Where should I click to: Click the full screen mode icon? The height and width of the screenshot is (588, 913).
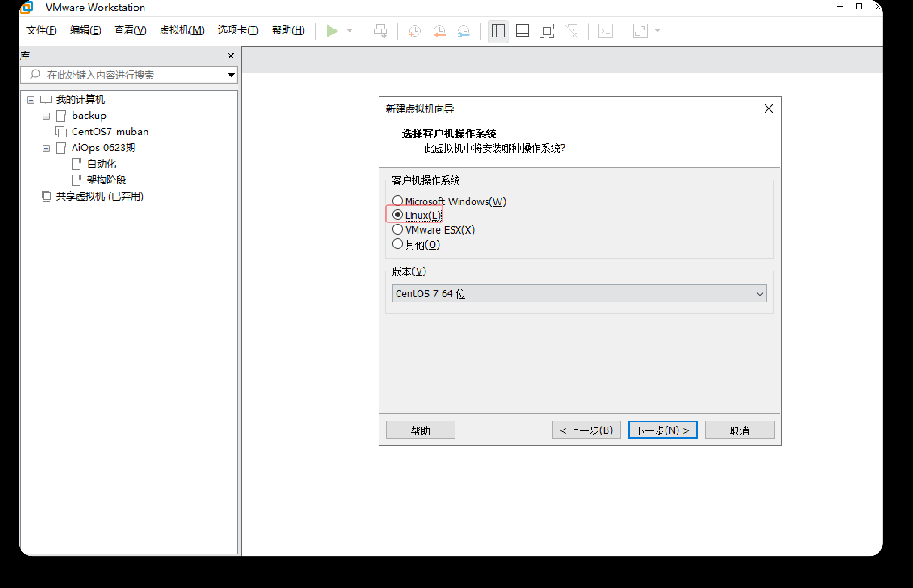pos(547,31)
